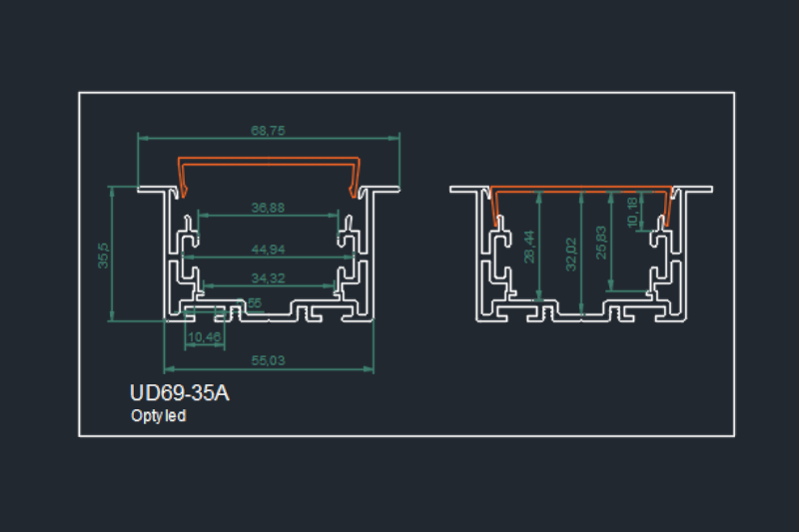Select orange diffuser cover on left profile
The image size is (799, 532).
tap(268, 160)
